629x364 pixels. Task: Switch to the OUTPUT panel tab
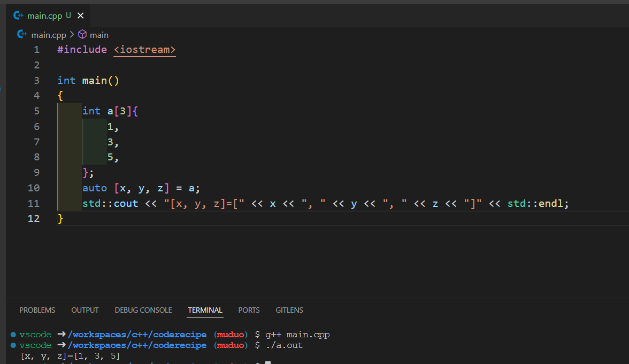(x=85, y=310)
